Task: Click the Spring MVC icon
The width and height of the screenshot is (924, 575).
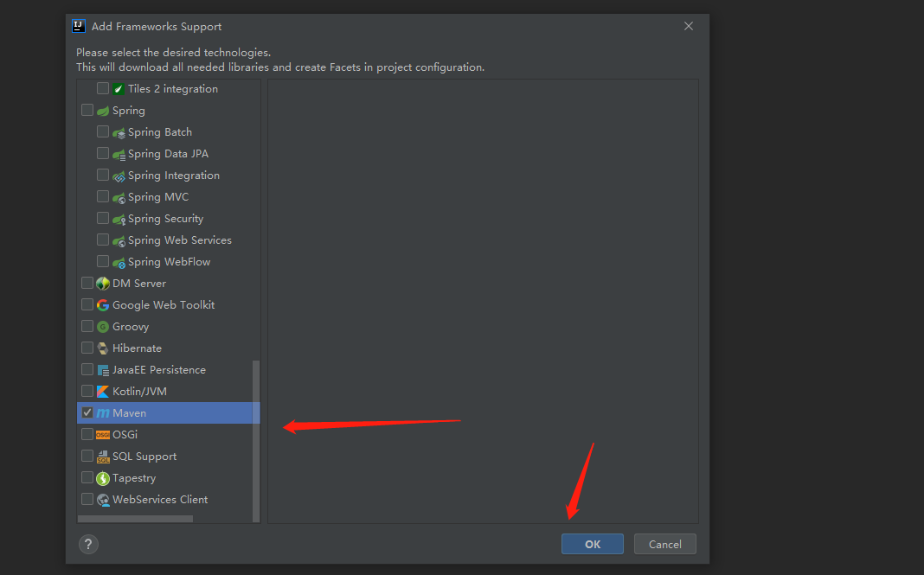Action: pos(119,197)
